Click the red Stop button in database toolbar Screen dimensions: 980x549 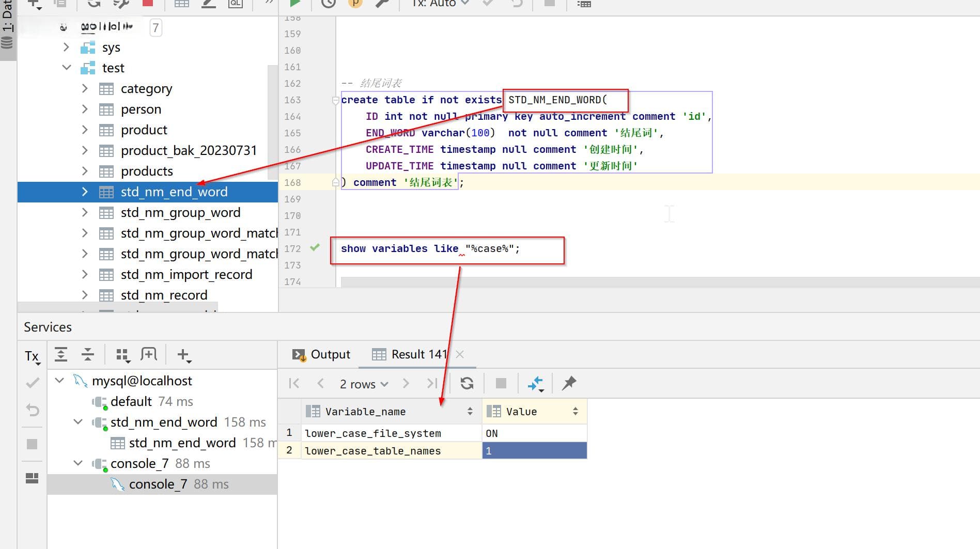point(148,3)
